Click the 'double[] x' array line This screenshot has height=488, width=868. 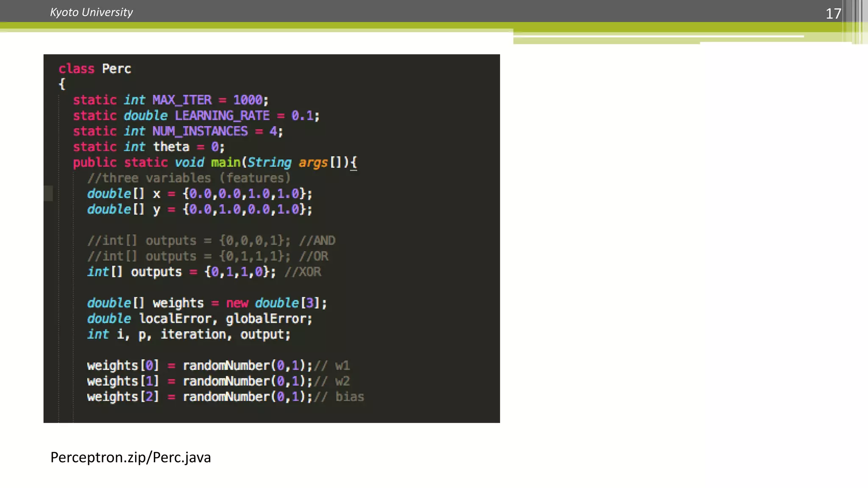[x=200, y=194]
